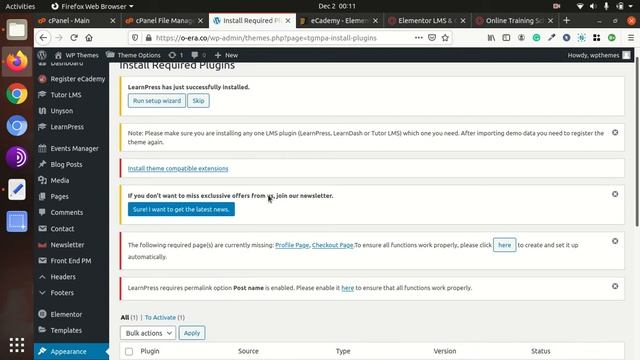Viewport: 640px width, 360px height.
Task: Open Activities overview
Action: pos(20,6)
